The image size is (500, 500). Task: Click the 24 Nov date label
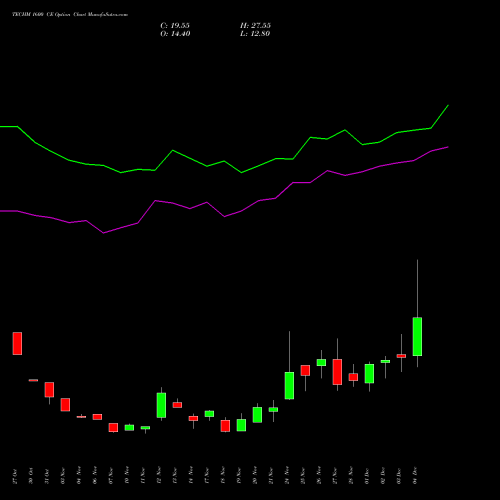287,476
